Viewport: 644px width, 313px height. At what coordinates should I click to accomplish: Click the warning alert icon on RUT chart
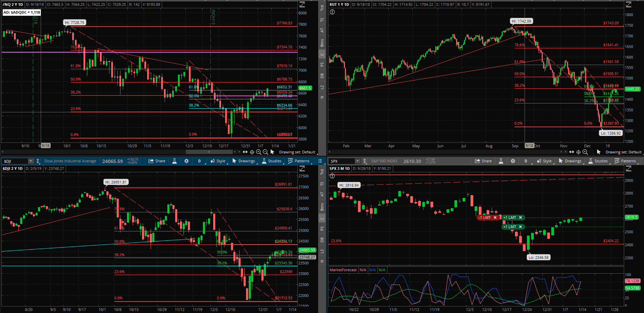tap(332, 12)
